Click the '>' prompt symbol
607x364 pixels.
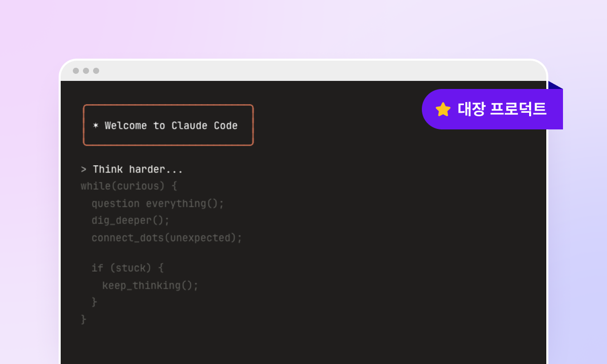pyautogui.click(x=83, y=170)
